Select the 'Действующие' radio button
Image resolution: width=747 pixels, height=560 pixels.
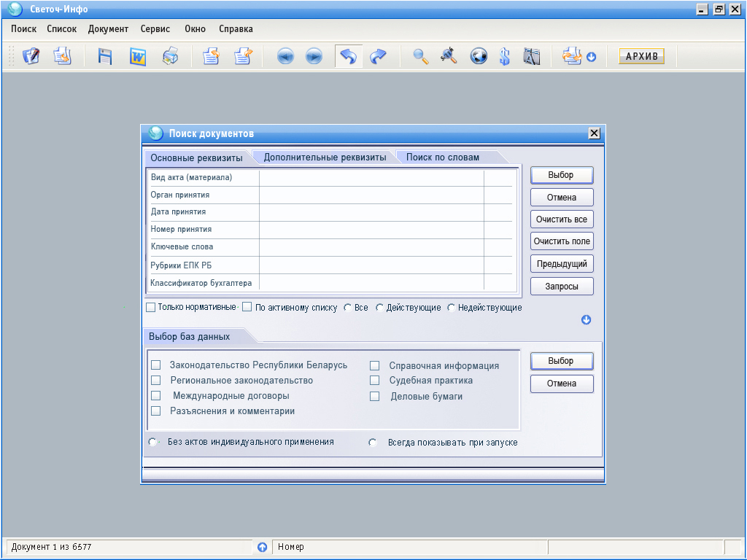pyautogui.click(x=379, y=308)
